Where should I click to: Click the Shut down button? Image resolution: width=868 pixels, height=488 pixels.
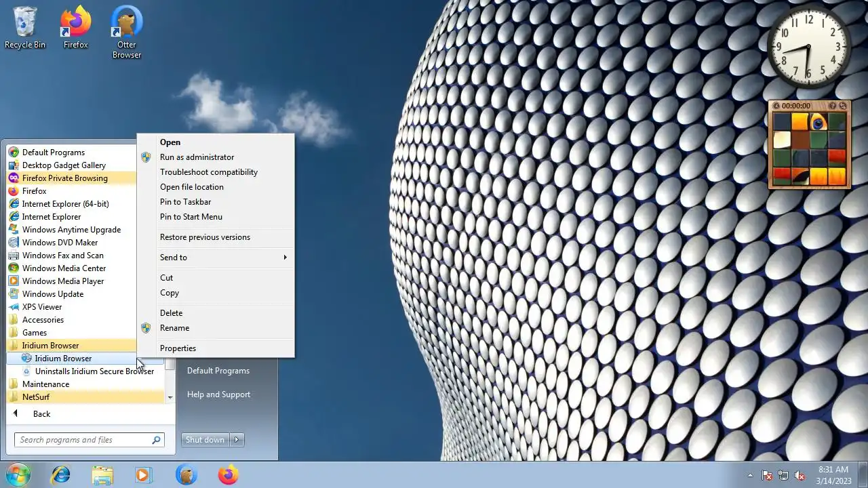pyautogui.click(x=205, y=440)
